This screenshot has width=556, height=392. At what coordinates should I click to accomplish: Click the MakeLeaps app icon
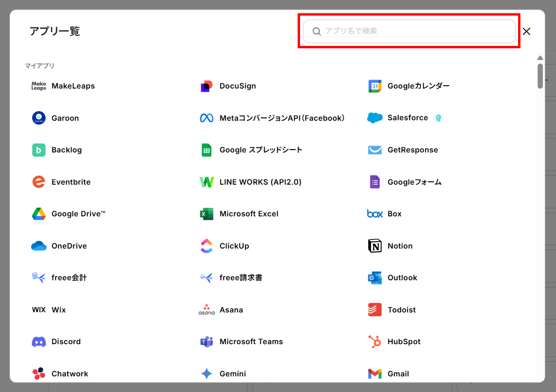[39, 86]
